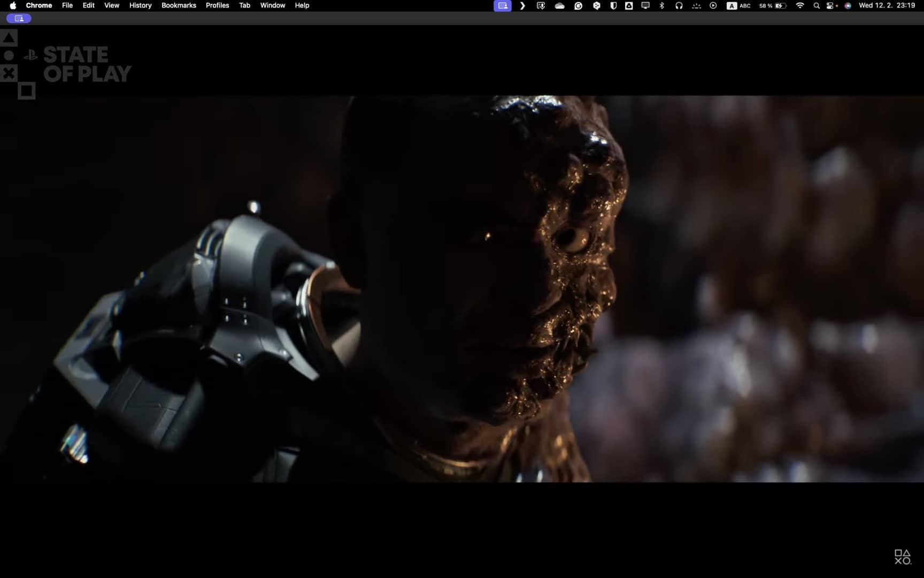Click the chevron arrow menu bar icon
Image resolution: width=924 pixels, height=578 pixels.
(522, 5)
